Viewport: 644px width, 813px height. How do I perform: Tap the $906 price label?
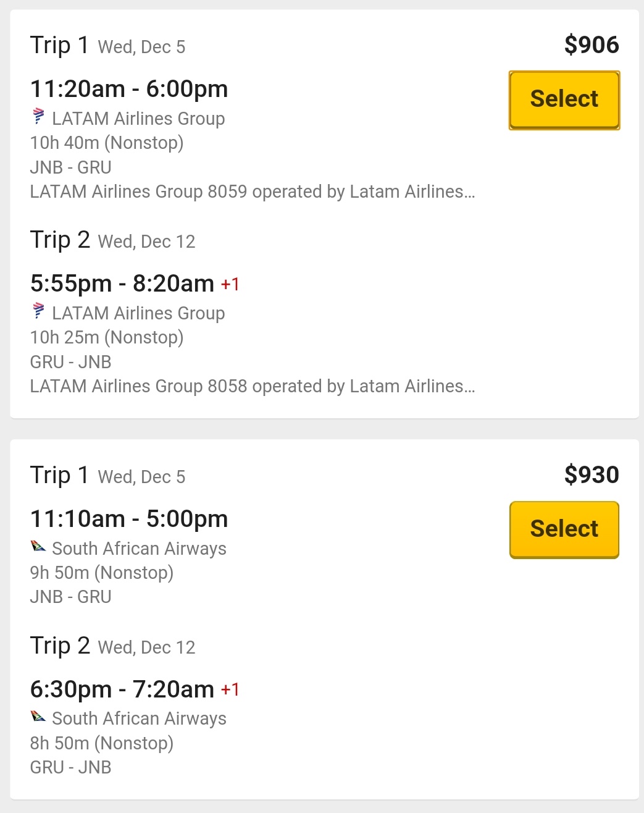[x=591, y=45]
